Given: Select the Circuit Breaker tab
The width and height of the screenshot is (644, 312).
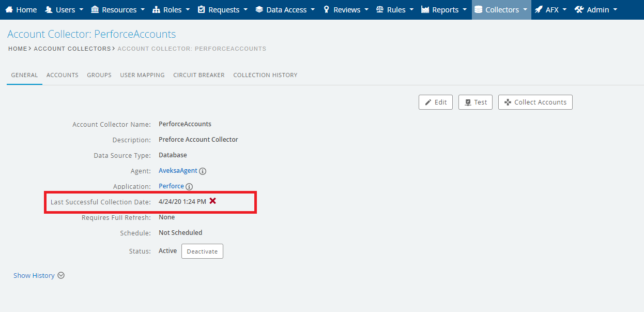Looking at the screenshot, I should 199,75.
